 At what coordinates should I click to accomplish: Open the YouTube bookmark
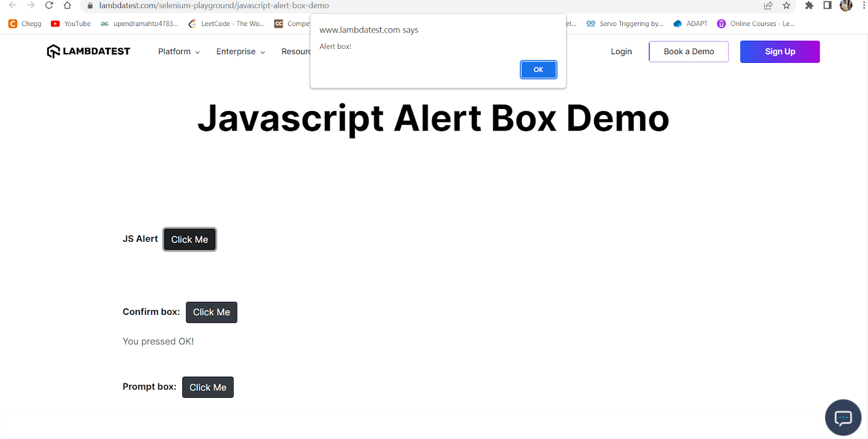pos(71,24)
